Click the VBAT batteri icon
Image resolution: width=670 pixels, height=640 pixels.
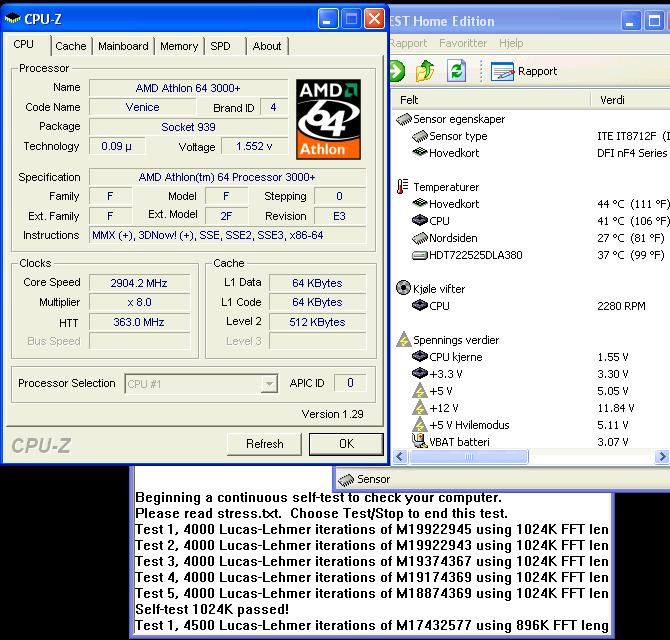point(419,441)
